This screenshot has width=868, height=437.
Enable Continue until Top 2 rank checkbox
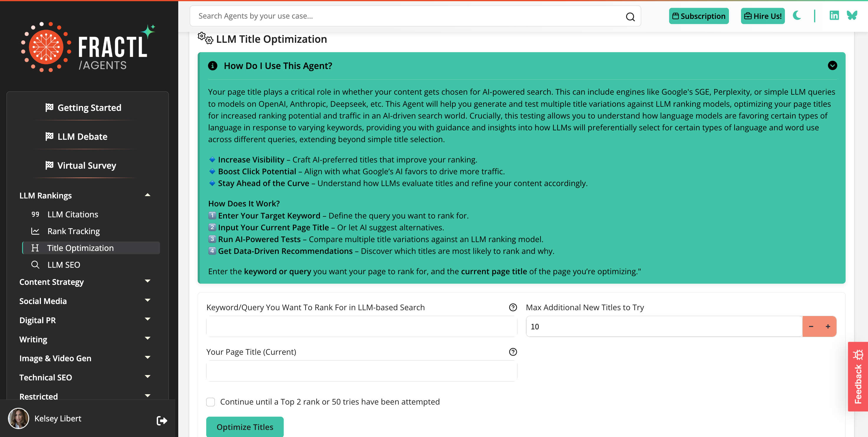(x=211, y=402)
